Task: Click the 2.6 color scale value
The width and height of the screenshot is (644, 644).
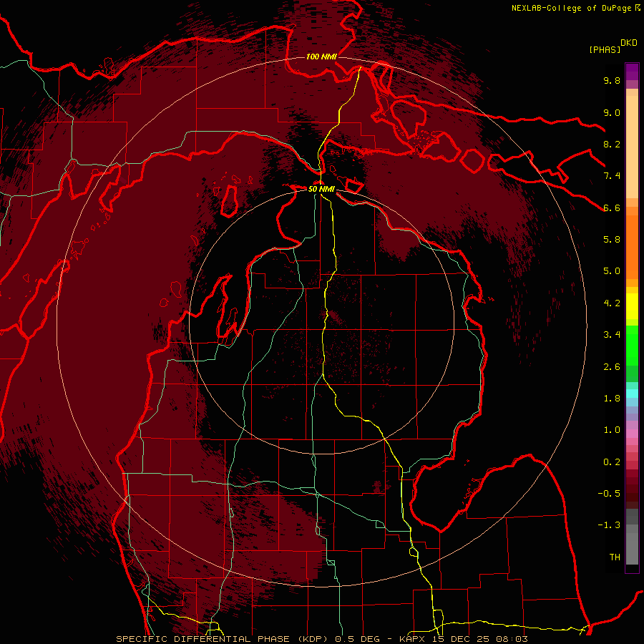Action: 612,366
